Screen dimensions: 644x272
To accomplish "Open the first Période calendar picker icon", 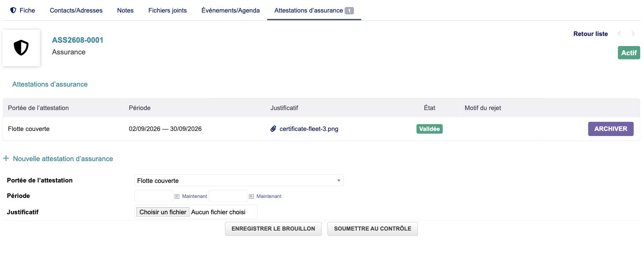I will (x=177, y=196).
